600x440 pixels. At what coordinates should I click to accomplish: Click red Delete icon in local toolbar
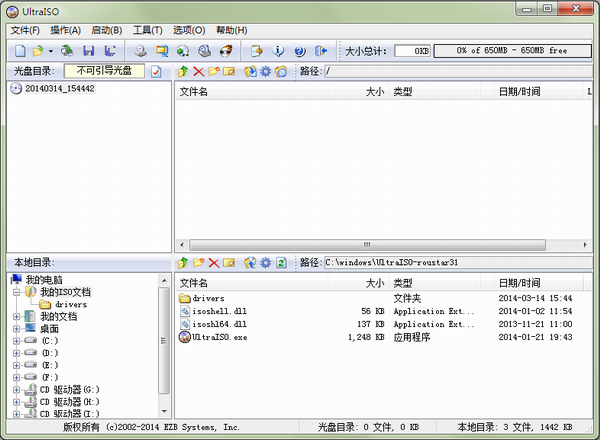pyautogui.click(x=214, y=262)
